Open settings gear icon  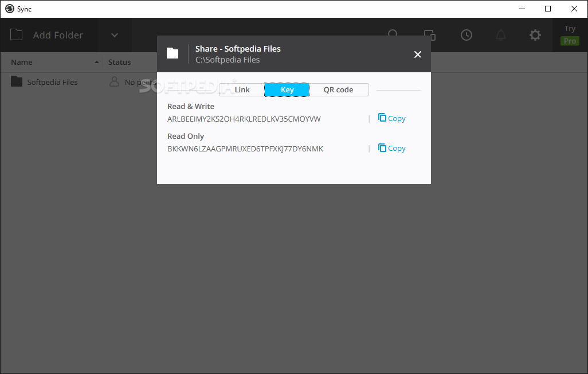click(x=535, y=36)
